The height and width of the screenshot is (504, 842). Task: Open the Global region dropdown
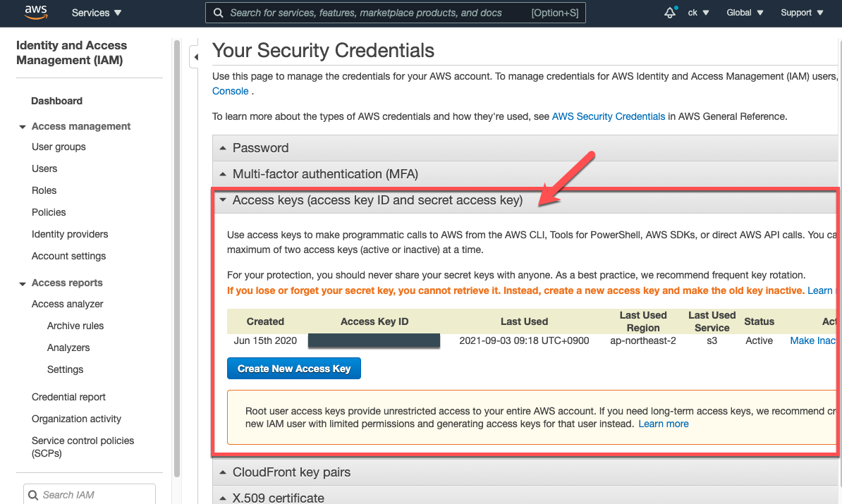(x=745, y=13)
